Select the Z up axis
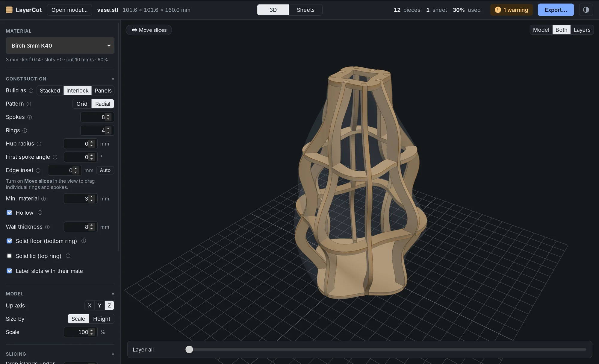599x364 pixels. point(109,306)
